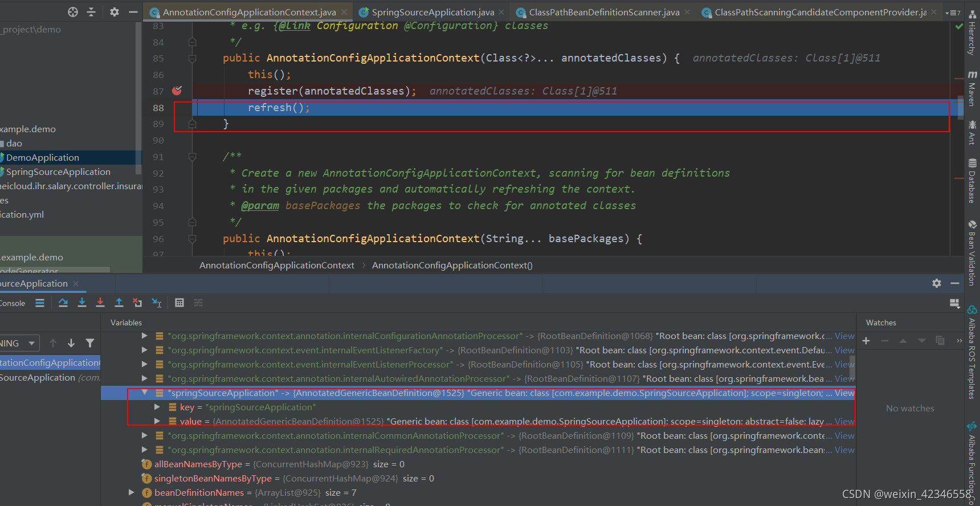Open the Evaluate Expression calculator icon
Image resolution: width=980 pixels, height=506 pixels.
179,303
